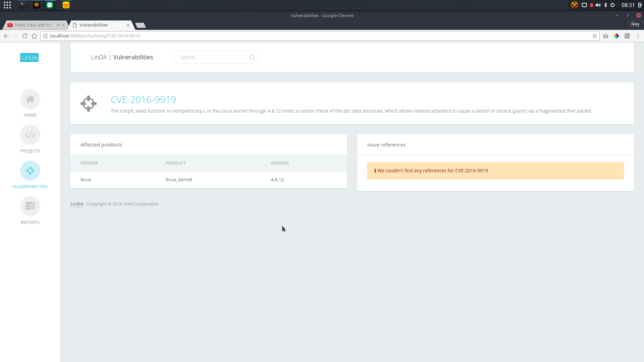Screen dimensions: 644x362
Task: Open the Reports section icon
Action: [x=30, y=206]
